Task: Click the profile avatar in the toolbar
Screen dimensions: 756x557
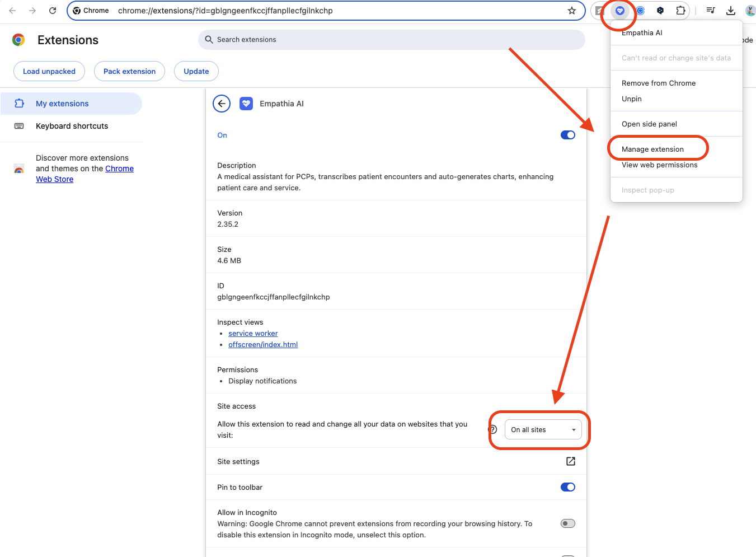Action: pos(750,11)
